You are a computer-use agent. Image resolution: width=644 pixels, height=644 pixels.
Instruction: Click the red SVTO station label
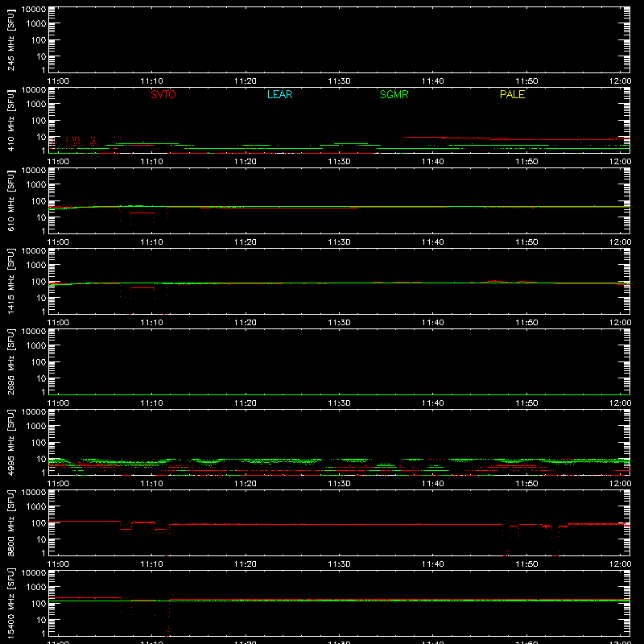tap(163, 94)
